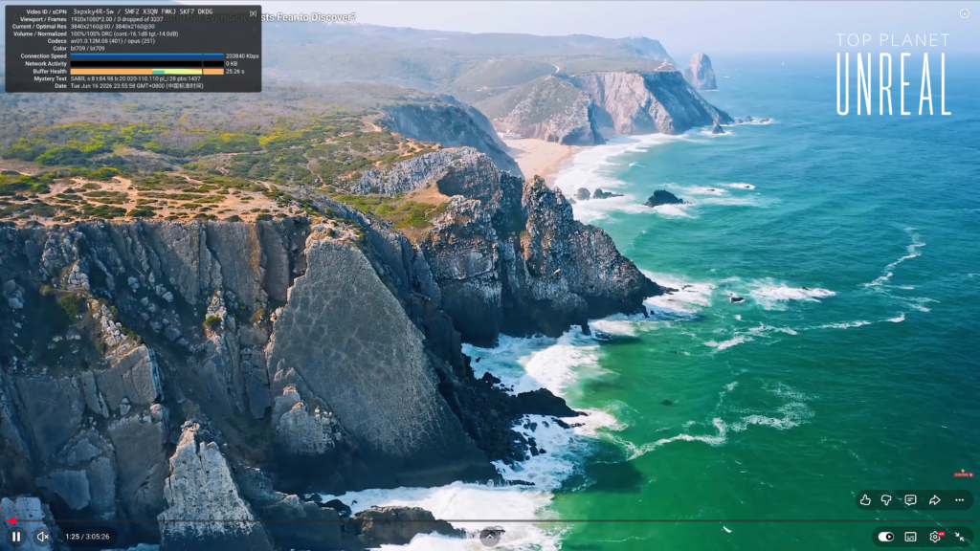Unmute the video with the speaker icon
The image size is (980, 551).
pyautogui.click(x=42, y=537)
